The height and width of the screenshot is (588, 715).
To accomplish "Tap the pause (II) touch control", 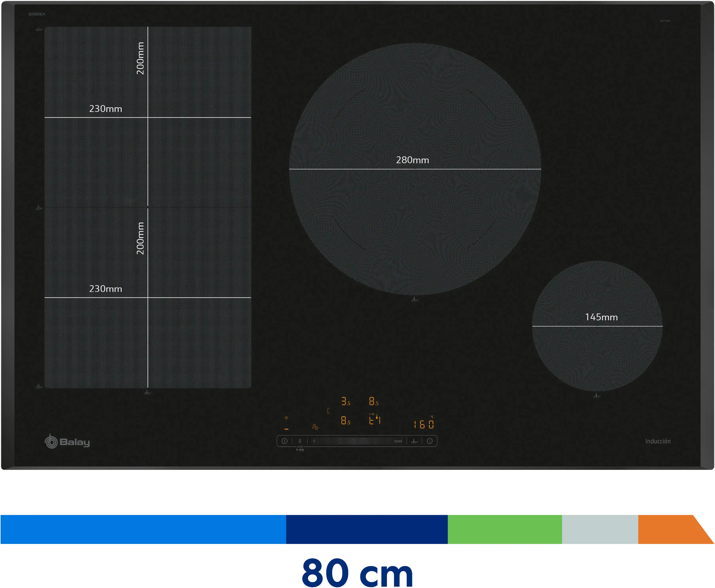I will pyautogui.click(x=300, y=441).
